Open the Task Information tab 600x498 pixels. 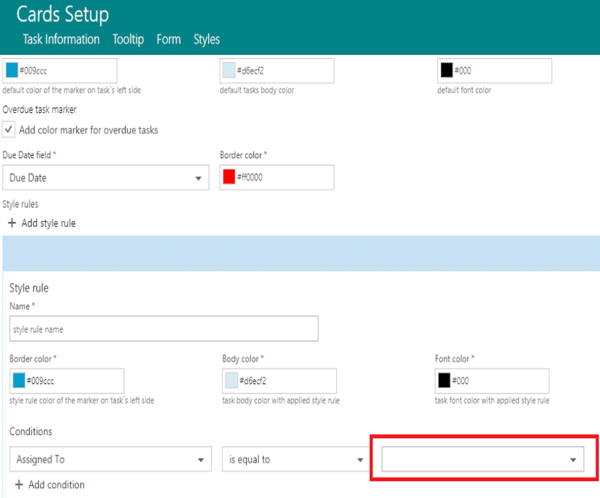point(61,39)
